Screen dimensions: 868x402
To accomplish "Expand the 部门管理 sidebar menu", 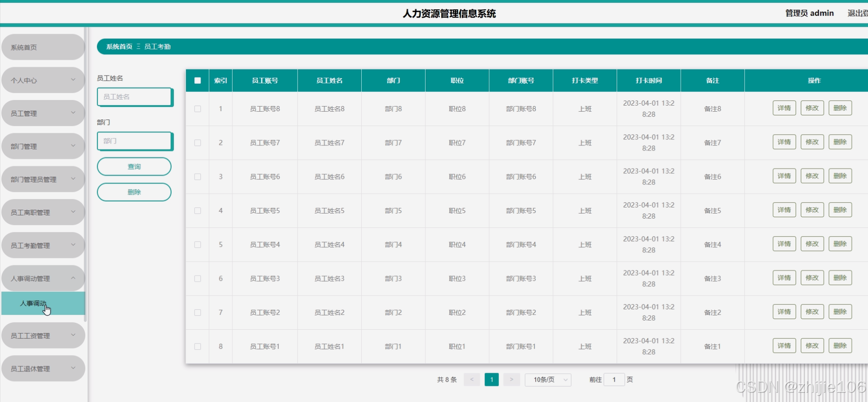I will coord(43,146).
